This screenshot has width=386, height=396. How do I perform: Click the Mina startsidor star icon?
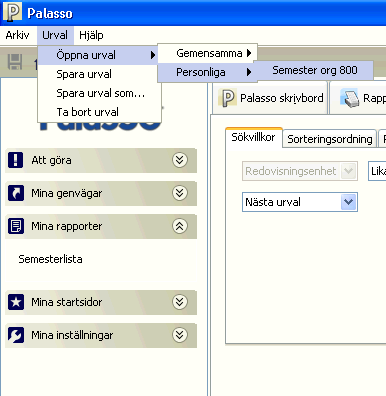coord(15,302)
